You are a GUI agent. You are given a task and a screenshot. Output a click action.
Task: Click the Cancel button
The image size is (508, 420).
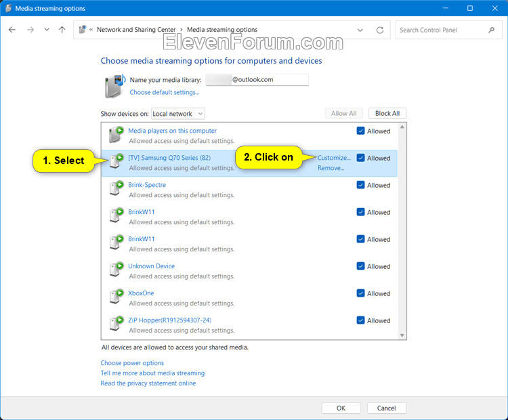[x=387, y=408]
